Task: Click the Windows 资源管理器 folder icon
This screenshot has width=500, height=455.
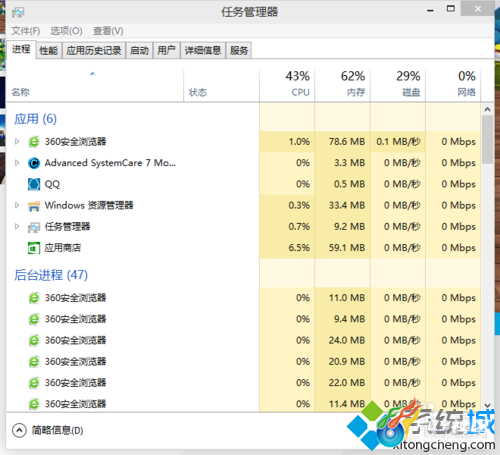Action: 34,206
